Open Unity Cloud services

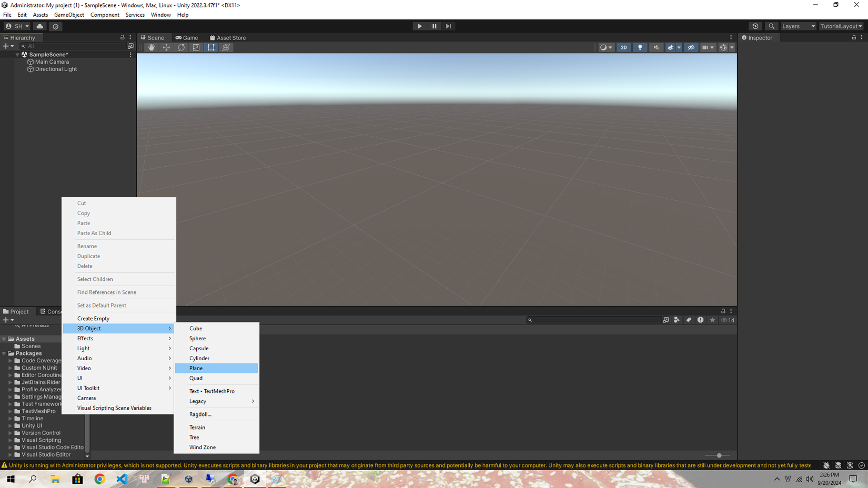pos(40,26)
